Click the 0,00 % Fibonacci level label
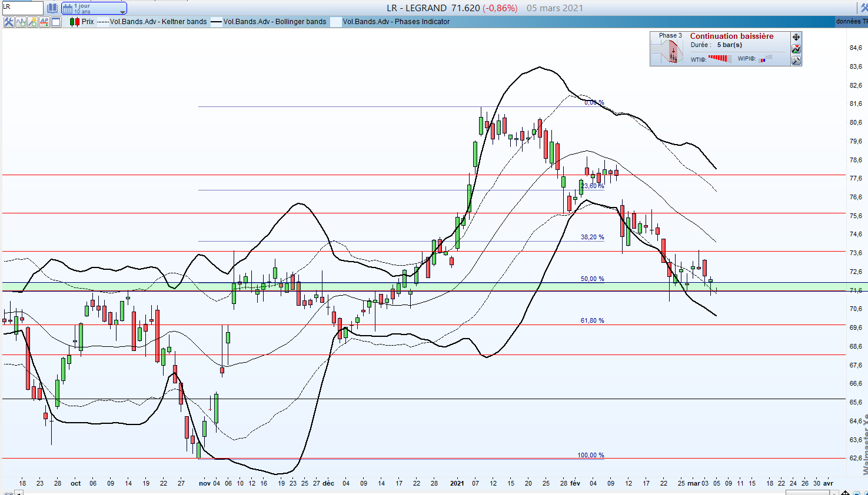868x495 pixels. pos(594,102)
